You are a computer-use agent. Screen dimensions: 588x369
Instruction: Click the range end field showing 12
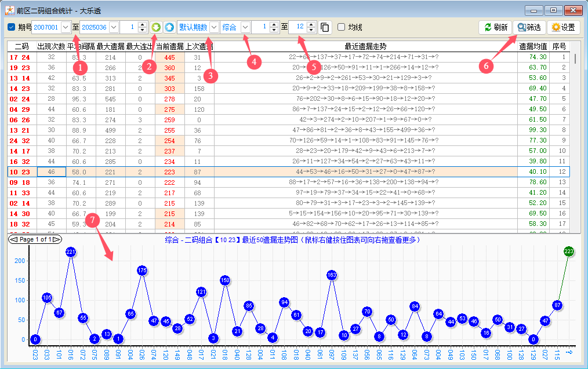(x=299, y=27)
